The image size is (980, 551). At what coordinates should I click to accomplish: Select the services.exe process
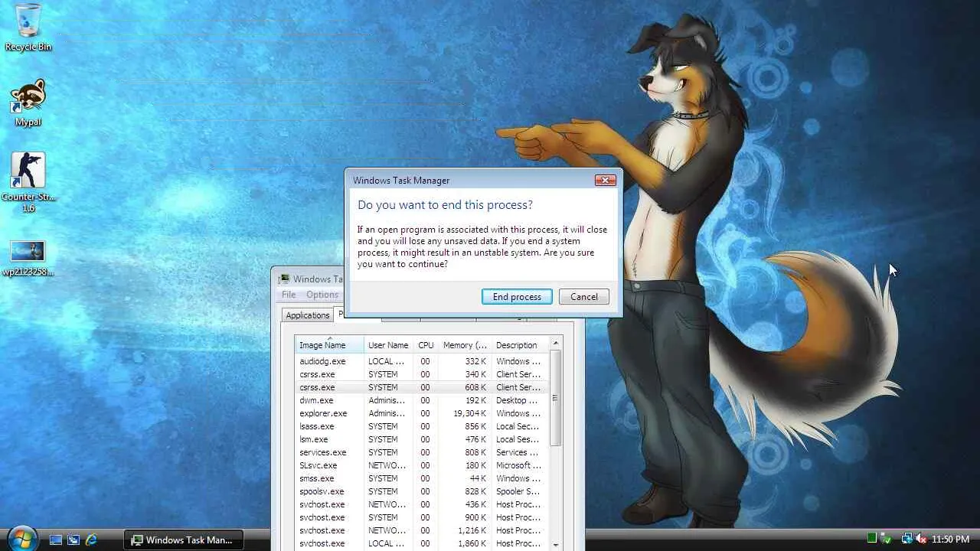pos(422,452)
